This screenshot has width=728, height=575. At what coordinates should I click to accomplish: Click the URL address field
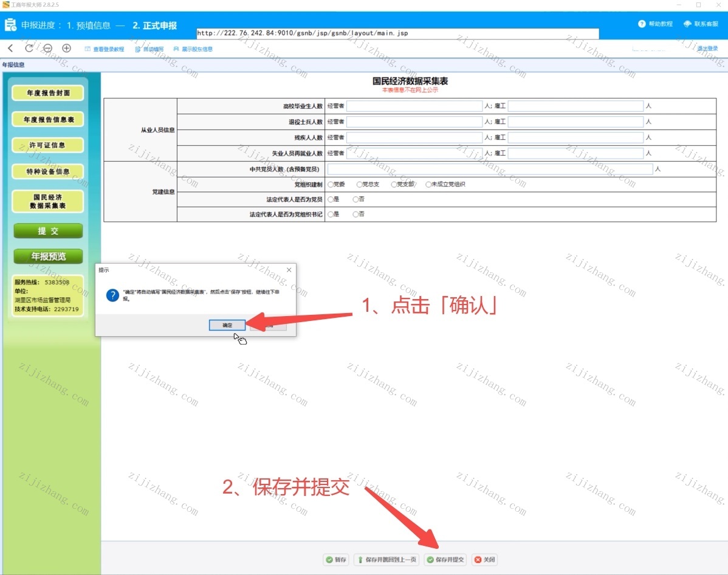tap(397, 33)
